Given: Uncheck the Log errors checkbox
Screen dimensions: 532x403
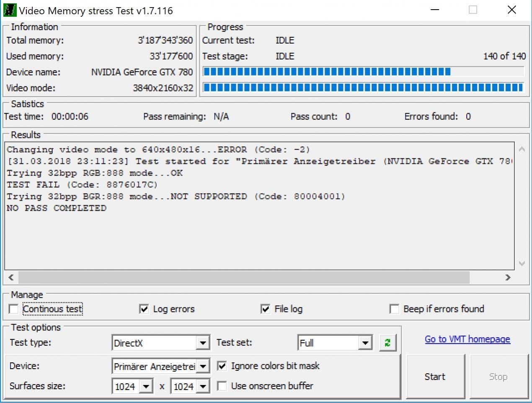Looking at the screenshot, I should click(144, 309).
